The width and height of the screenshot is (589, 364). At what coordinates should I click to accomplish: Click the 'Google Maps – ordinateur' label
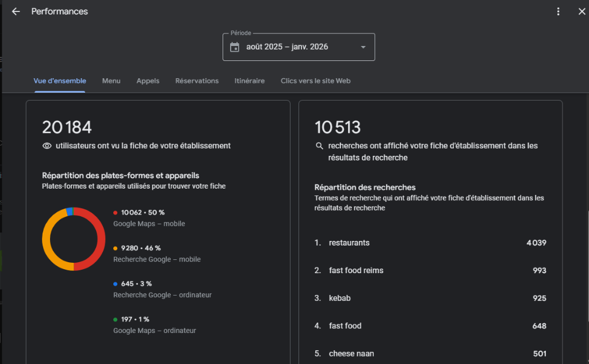click(155, 331)
